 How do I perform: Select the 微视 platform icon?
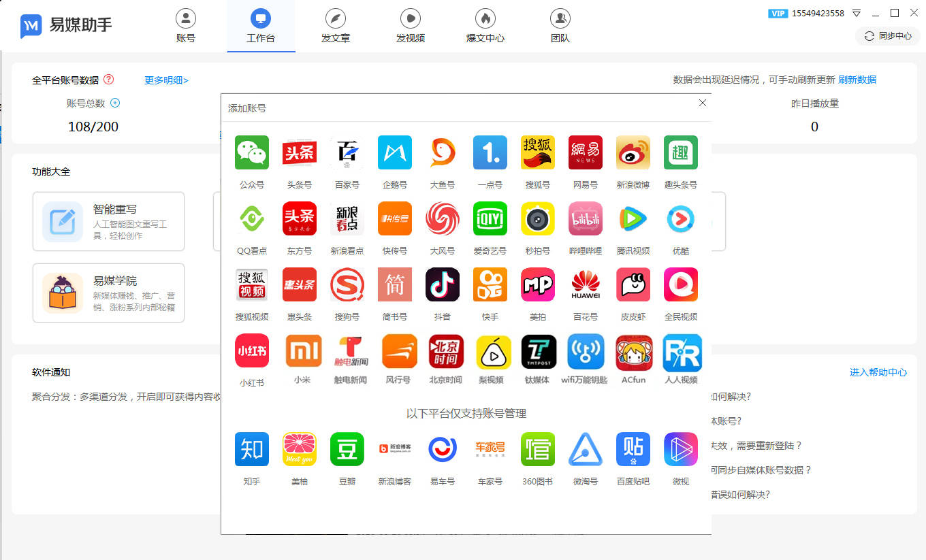(x=681, y=449)
